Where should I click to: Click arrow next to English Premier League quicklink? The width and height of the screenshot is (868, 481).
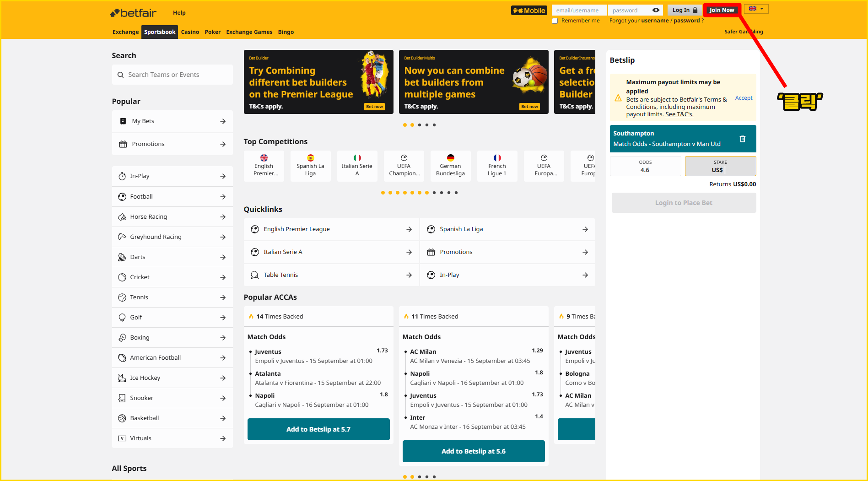409,229
